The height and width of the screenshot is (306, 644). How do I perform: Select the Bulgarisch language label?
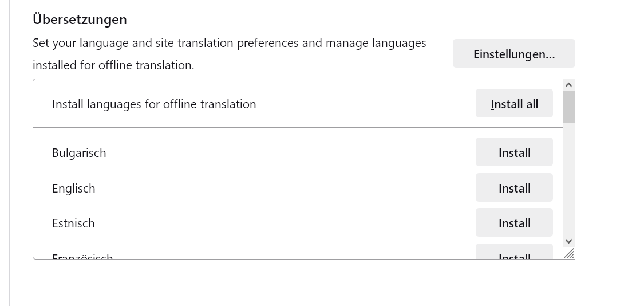(x=79, y=153)
